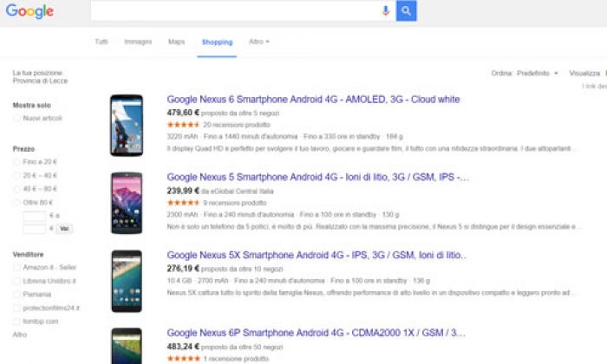
Task: Click the 483,24 € price
Action: [183, 347]
